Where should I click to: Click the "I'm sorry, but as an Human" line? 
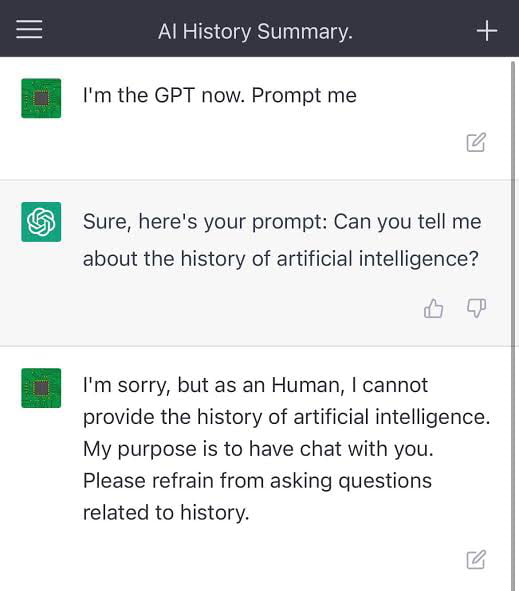click(256, 386)
